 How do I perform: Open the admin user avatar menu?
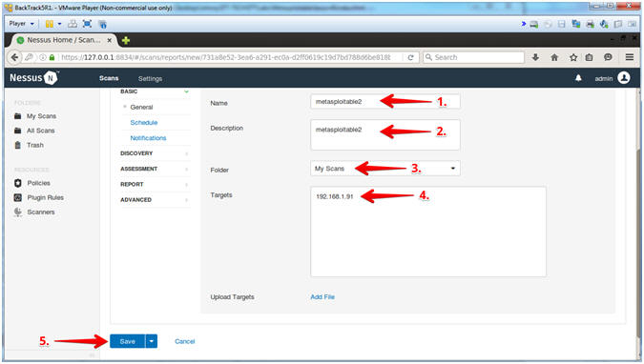(623, 77)
